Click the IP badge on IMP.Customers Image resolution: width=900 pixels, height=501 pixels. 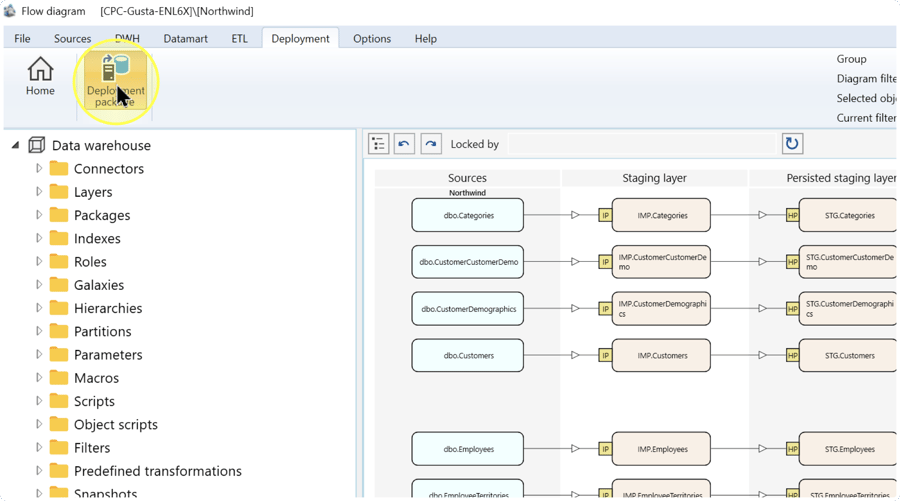point(605,355)
